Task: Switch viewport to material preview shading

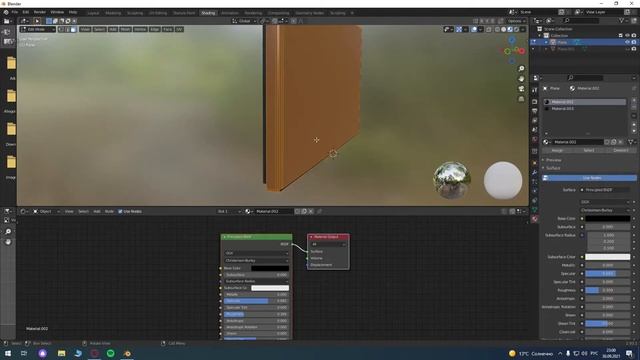Action: [x=510, y=29]
